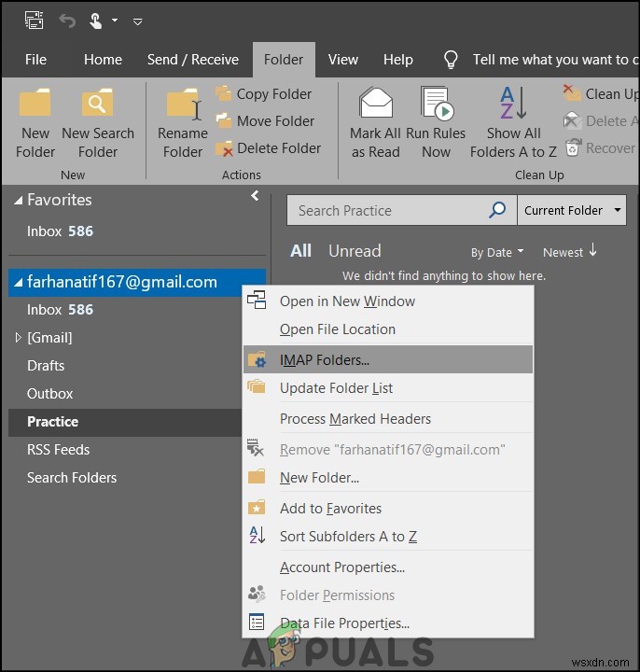The width and height of the screenshot is (640, 672).
Task: Click the Tell me lightbulb icon
Action: pos(451,60)
